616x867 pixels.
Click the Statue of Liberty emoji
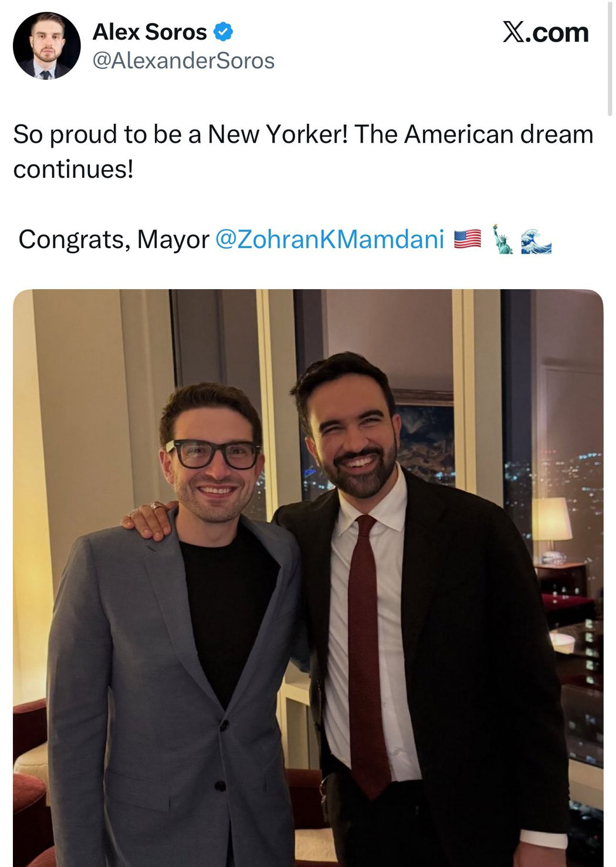click(502, 239)
